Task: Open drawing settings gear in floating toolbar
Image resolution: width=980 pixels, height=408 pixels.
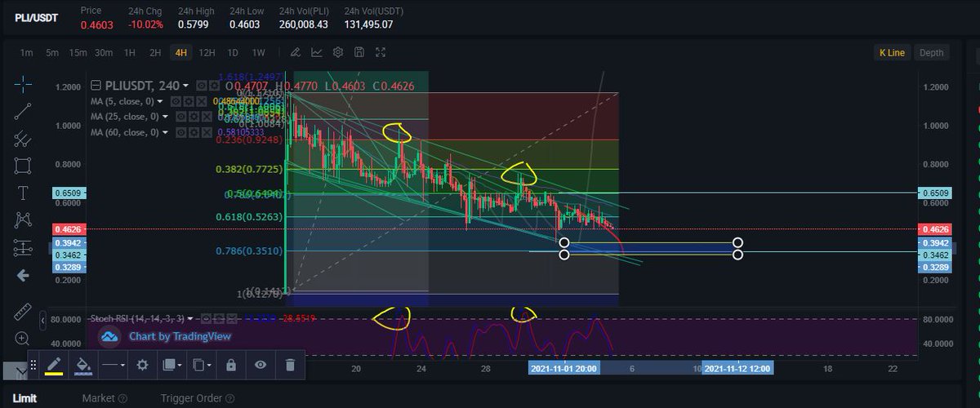Action: pyautogui.click(x=142, y=365)
